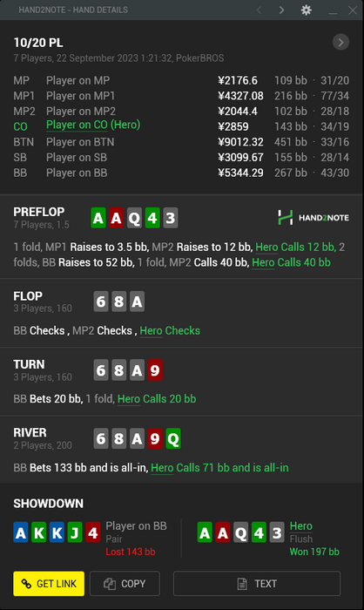Click Hero Calls 71 bb river action
364x610 pixels.
(219, 468)
